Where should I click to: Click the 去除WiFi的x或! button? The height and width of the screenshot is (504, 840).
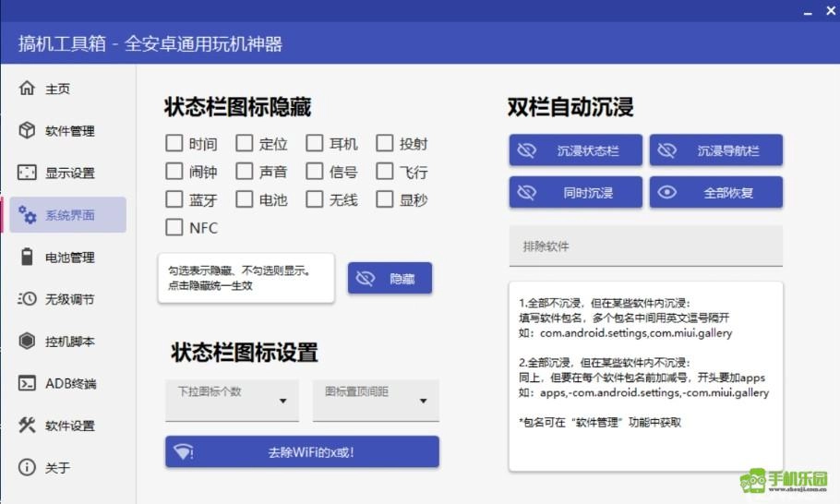pos(302,452)
